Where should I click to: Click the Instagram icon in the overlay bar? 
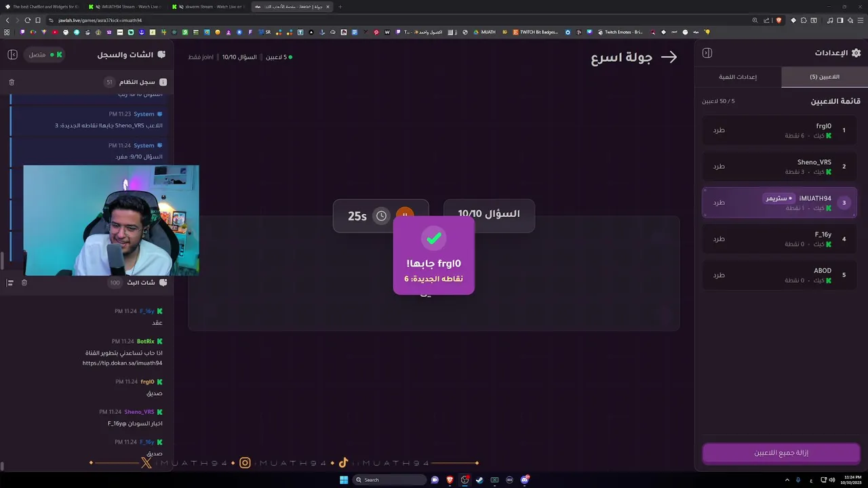pos(245,463)
